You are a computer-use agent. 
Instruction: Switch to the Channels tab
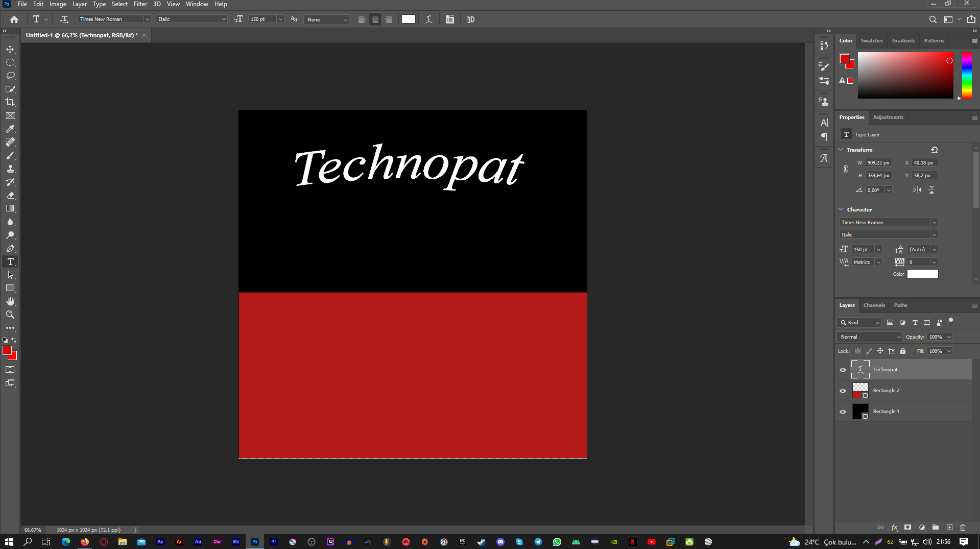[874, 305]
